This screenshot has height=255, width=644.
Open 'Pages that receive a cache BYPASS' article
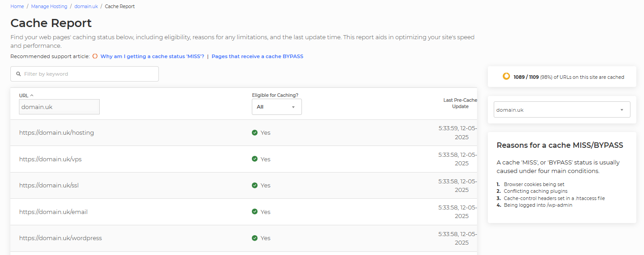point(257,56)
